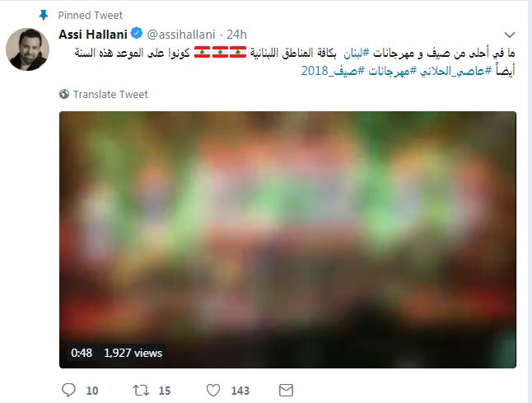The height and width of the screenshot is (403, 532).
Task: Click Translate Tweet link
Action: pos(110,94)
